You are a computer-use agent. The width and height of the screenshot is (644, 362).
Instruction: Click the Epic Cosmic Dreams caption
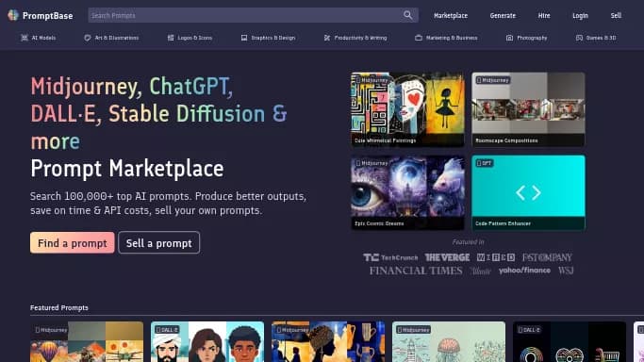[x=379, y=223]
